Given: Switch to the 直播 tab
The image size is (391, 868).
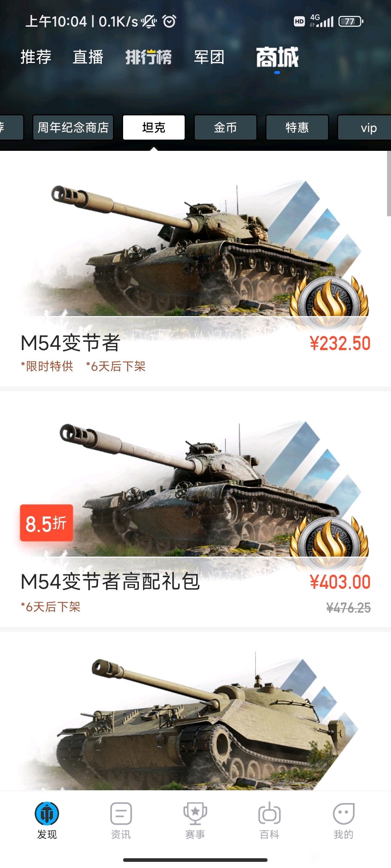Looking at the screenshot, I should 88,57.
